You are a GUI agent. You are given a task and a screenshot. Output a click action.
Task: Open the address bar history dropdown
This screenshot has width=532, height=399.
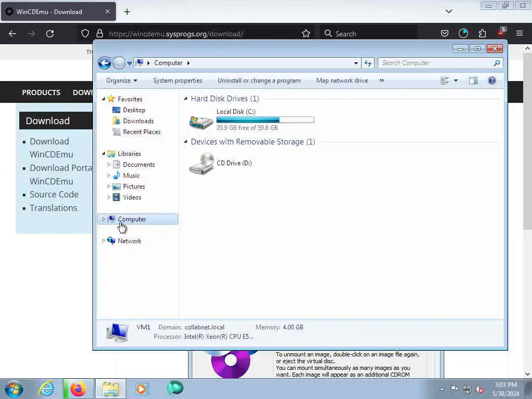(356, 63)
